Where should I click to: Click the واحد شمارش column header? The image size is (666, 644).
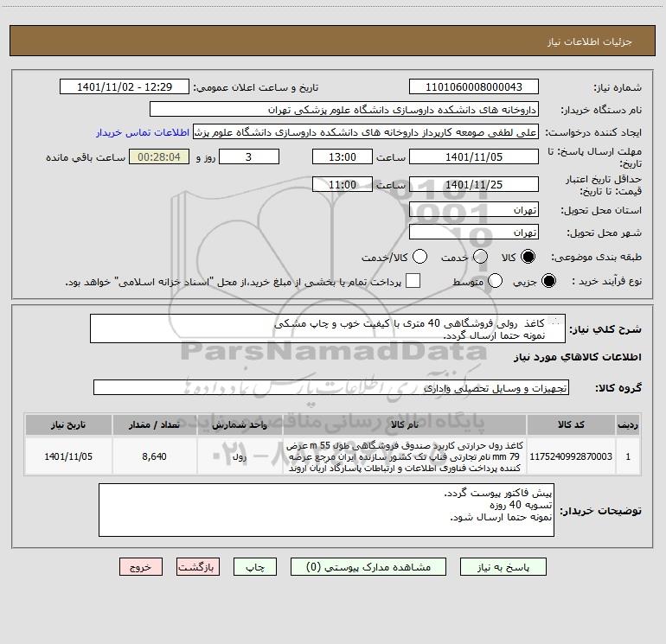240,425
